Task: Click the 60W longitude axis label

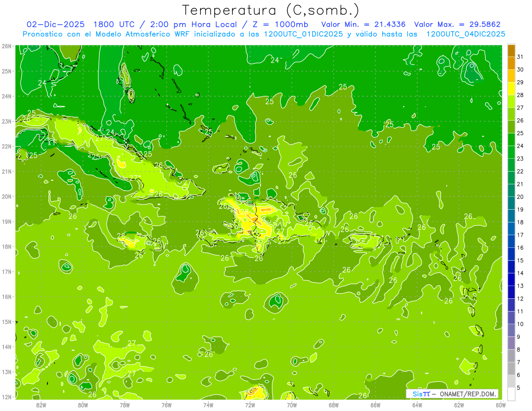Action: (x=501, y=404)
